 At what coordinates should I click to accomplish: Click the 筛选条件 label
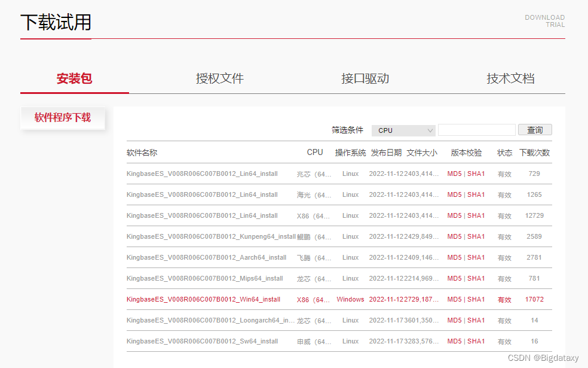click(347, 130)
